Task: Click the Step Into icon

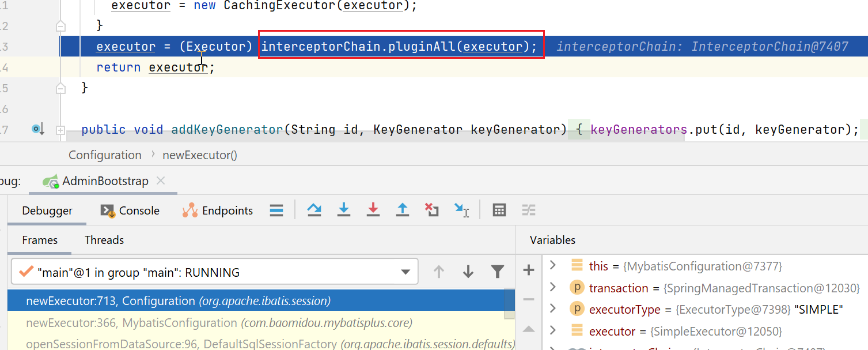Action: [x=344, y=210]
